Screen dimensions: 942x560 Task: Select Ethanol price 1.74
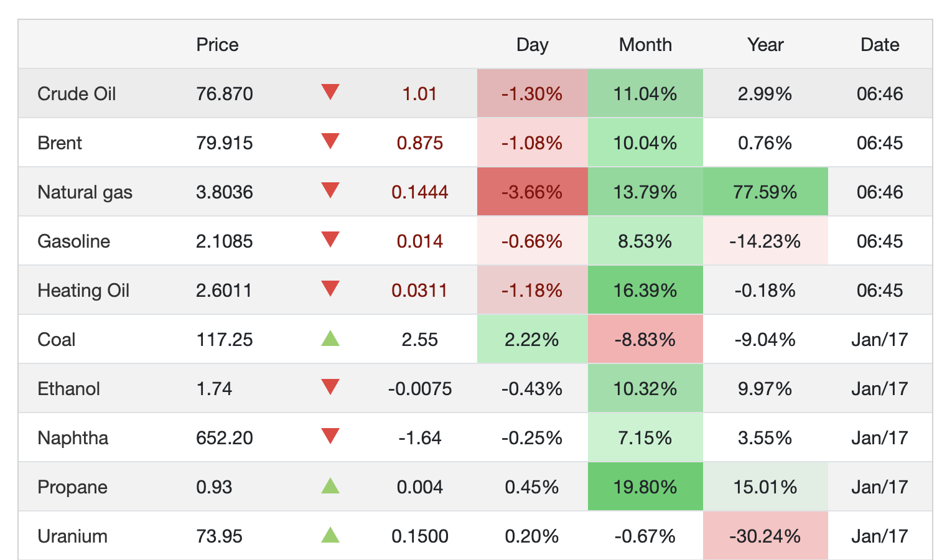pos(214,389)
